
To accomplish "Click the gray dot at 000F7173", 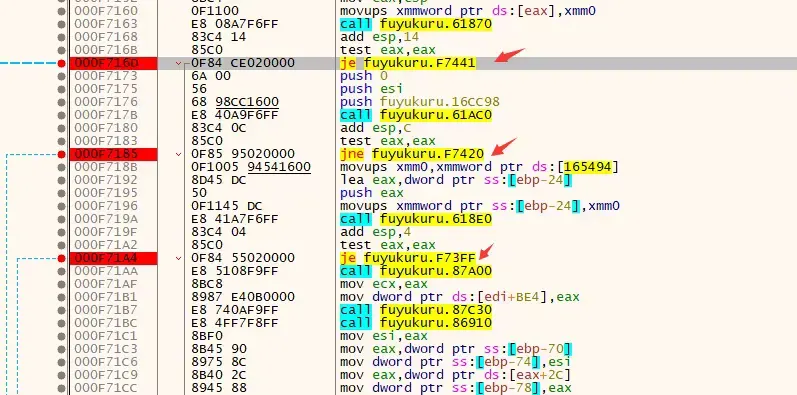I will point(62,76).
